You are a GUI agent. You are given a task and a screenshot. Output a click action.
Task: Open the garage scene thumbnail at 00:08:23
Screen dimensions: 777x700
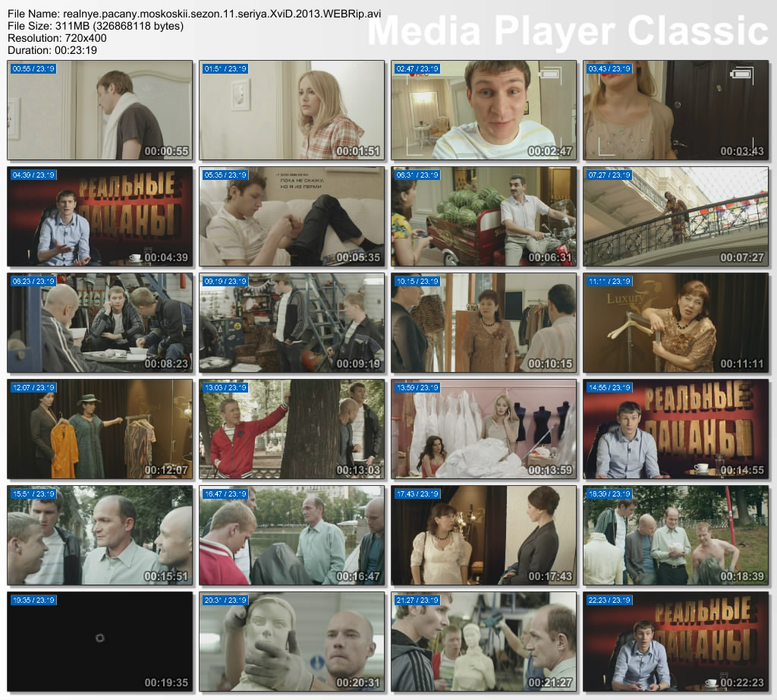tap(100, 323)
